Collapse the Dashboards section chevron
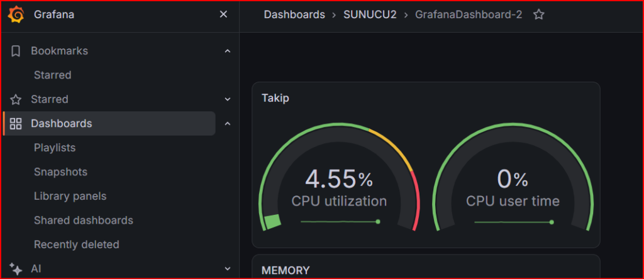 228,124
